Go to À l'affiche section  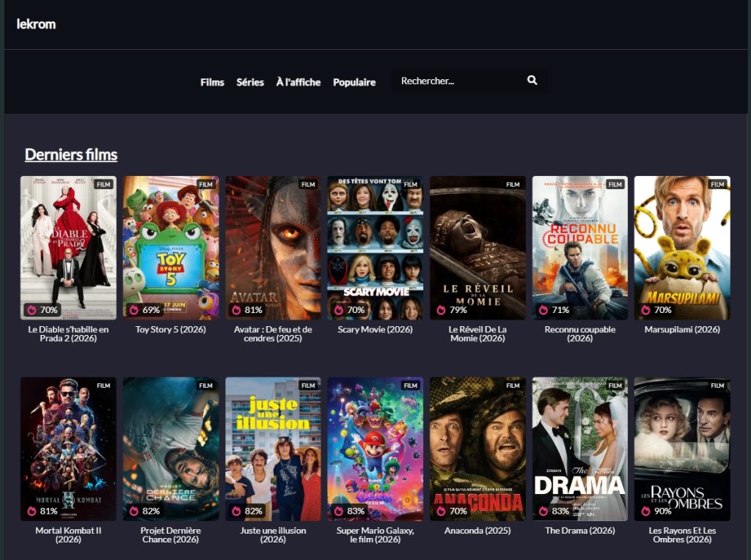point(298,82)
